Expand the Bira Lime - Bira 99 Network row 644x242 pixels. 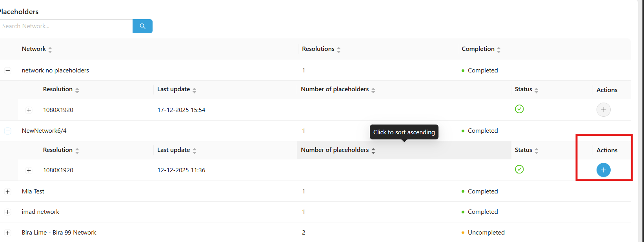(7, 233)
